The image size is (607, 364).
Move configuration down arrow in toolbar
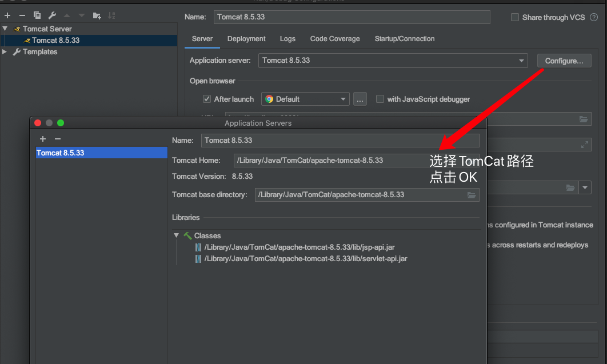pos(81,15)
